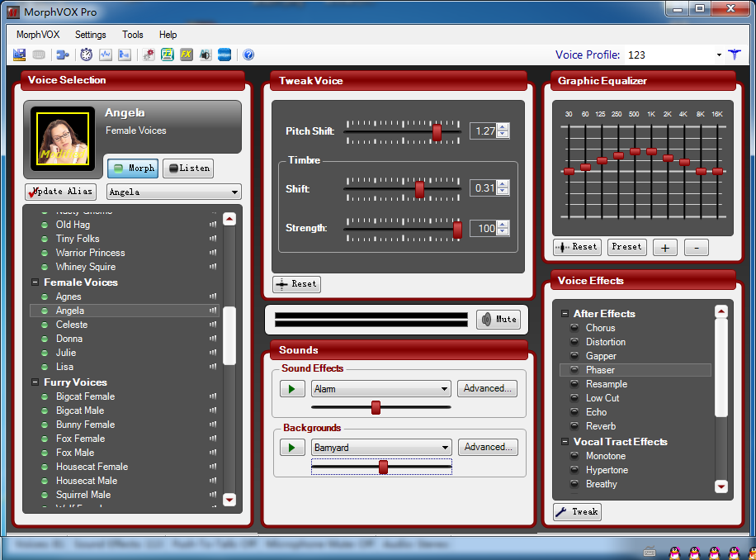Increase Pitch Shift with the up spinner
The image size is (756, 560).
coord(503,127)
